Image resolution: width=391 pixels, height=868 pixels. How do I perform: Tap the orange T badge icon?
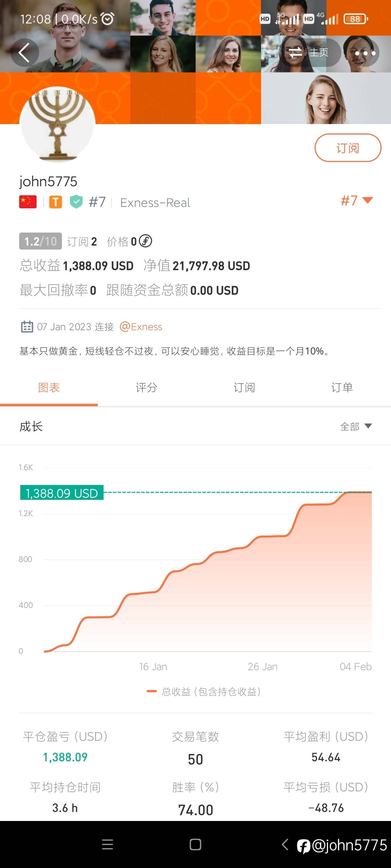(x=55, y=202)
